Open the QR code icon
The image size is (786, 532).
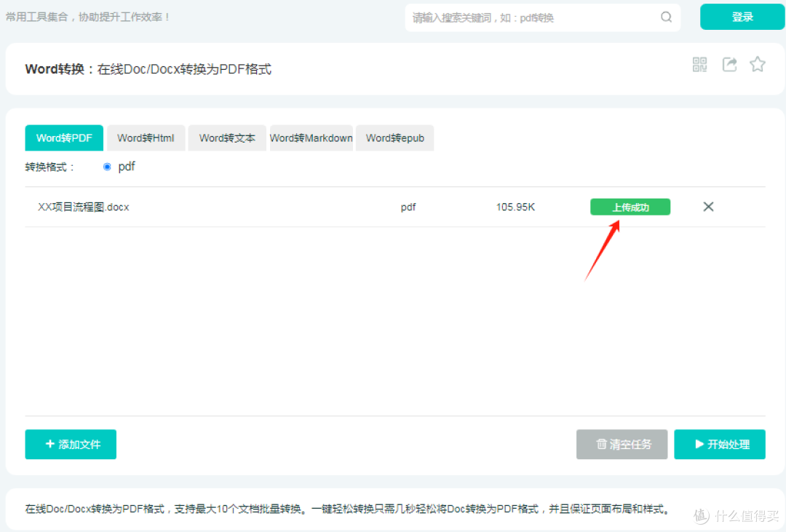700,64
